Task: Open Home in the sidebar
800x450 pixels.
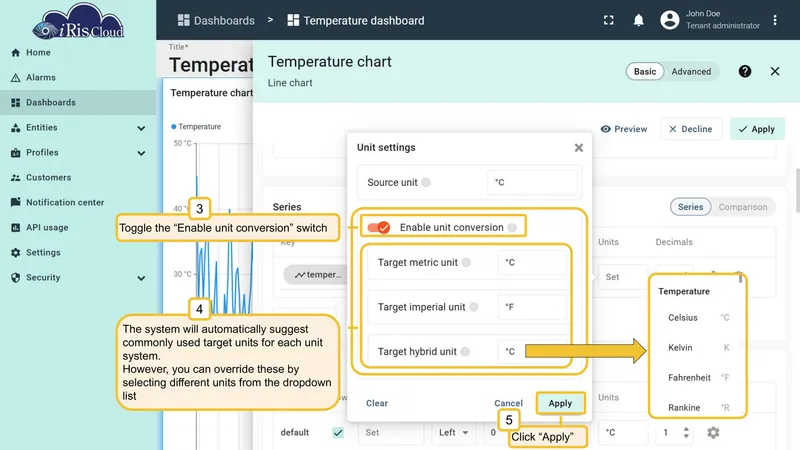Action: 78,53
